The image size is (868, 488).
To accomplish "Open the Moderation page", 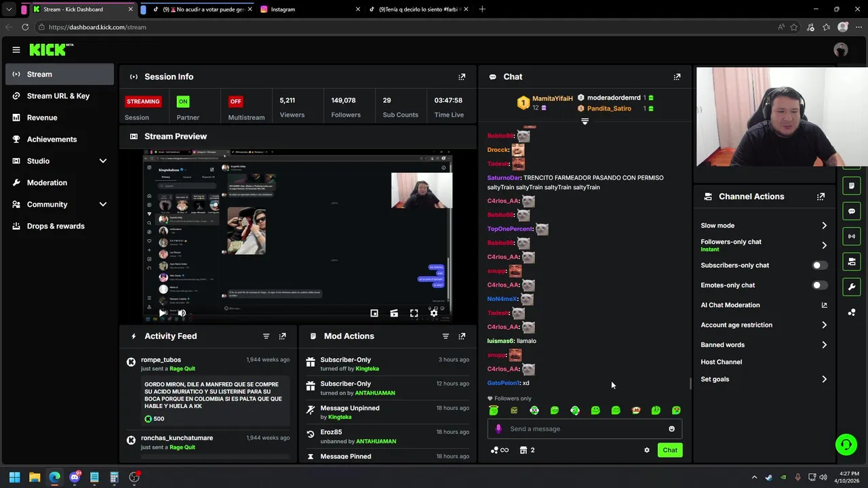I will [x=60, y=182].
